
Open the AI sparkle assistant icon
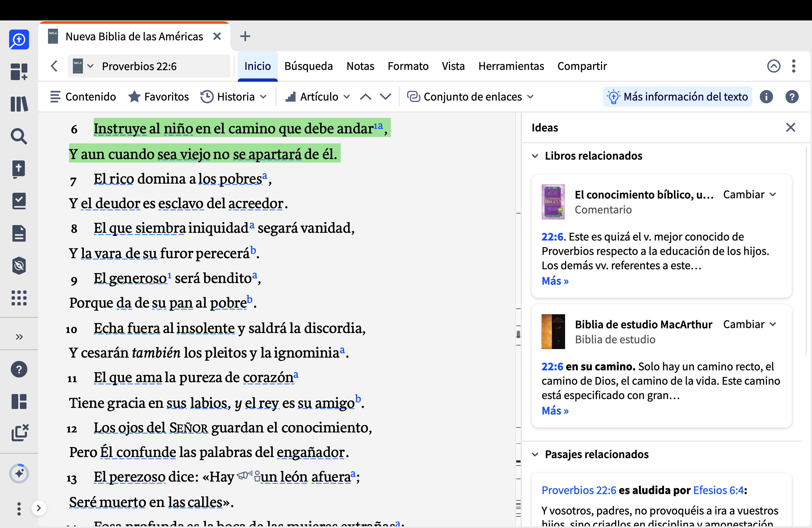[x=19, y=473]
